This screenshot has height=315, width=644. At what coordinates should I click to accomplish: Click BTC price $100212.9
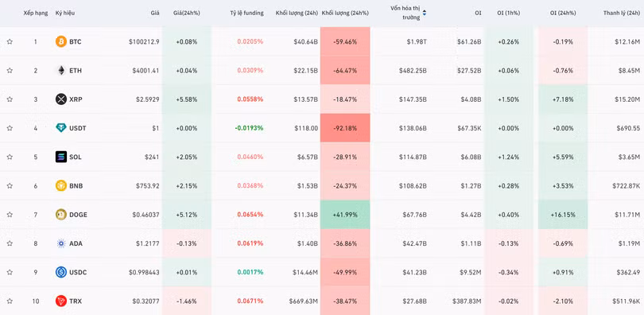pos(144,41)
